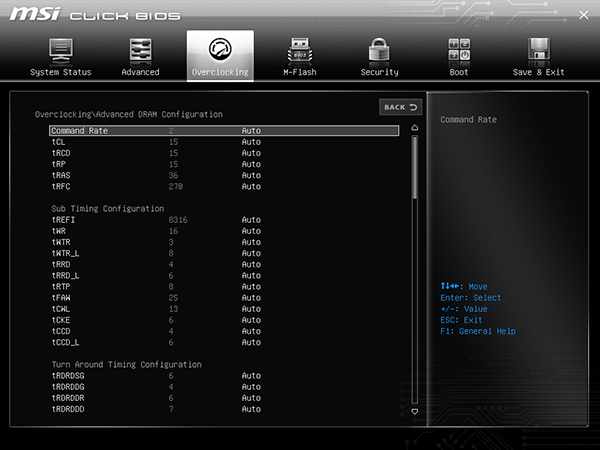Open the Advanced settings icon

tap(140, 50)
